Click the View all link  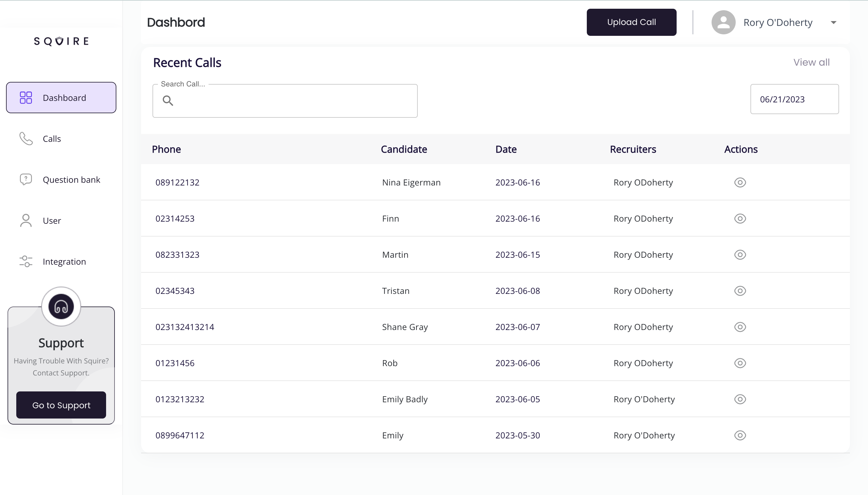click(x=811, y=62)
